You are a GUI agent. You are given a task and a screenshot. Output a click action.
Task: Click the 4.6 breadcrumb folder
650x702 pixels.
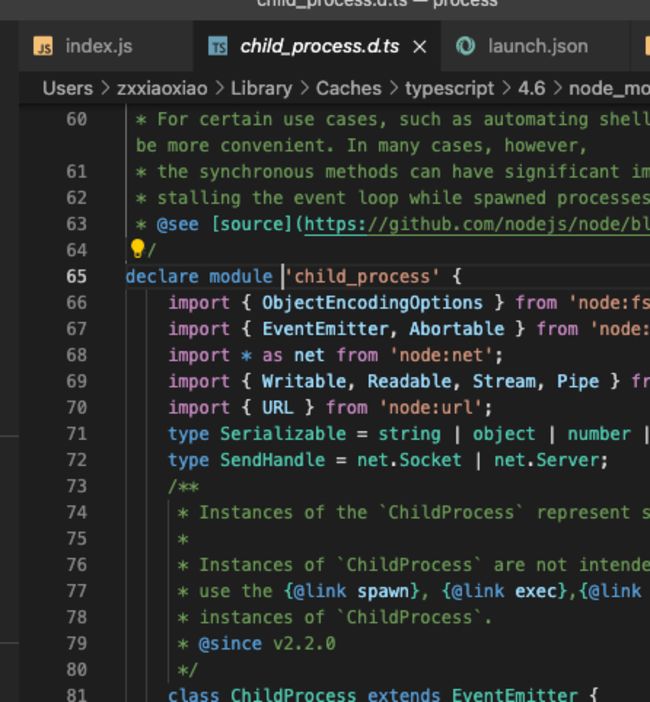coord(531,88)
